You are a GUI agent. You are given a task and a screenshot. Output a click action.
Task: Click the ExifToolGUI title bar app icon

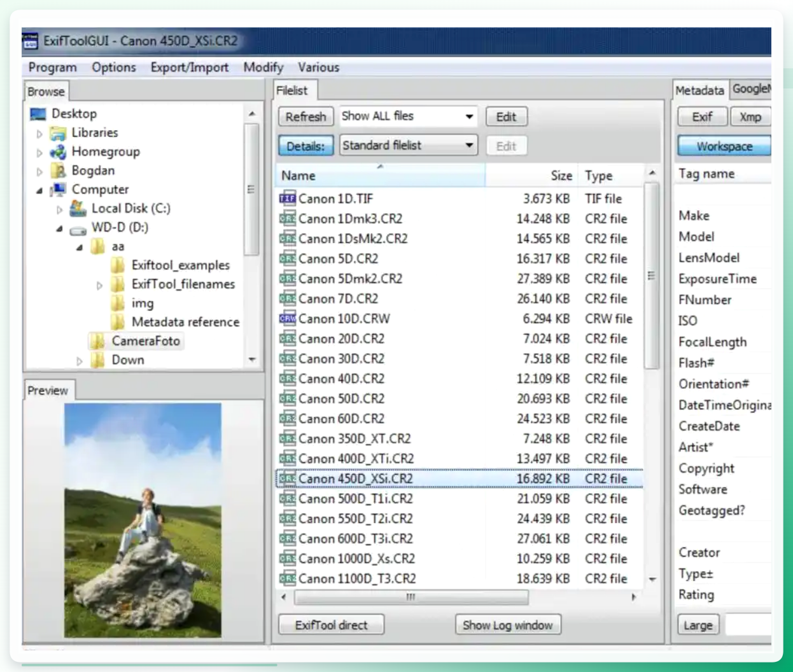(x=30, y=41)
